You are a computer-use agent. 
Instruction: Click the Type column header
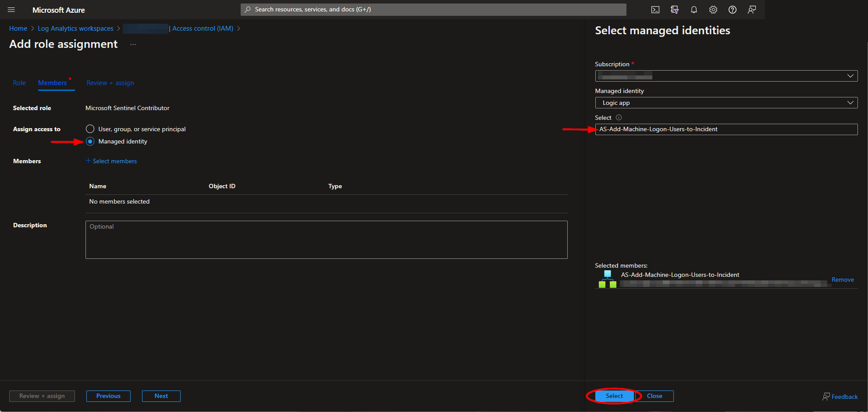[x=335, y=186]
